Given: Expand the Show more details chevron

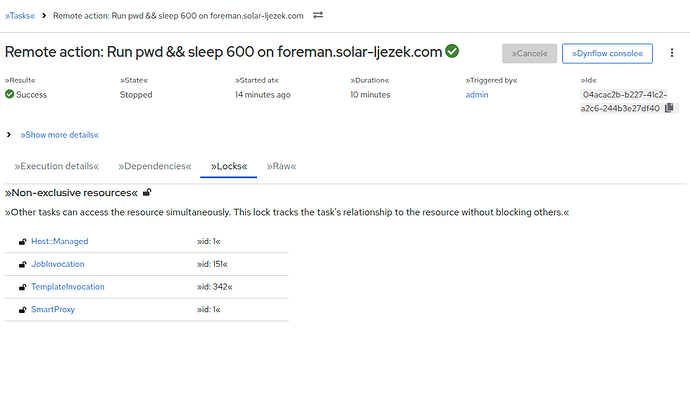Looking at the screenshot, I should 9,135.
